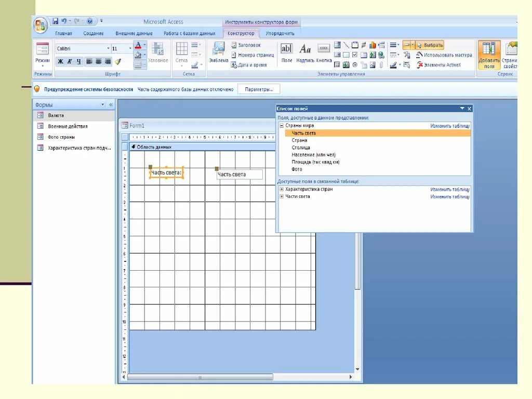Insert Заголовок title

(x=246, y=45)
